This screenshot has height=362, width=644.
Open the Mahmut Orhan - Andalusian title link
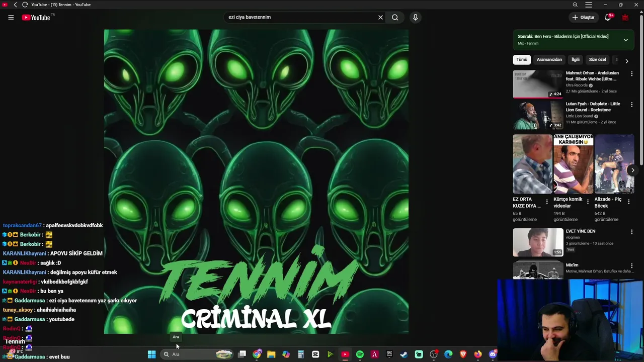(593, 76)
